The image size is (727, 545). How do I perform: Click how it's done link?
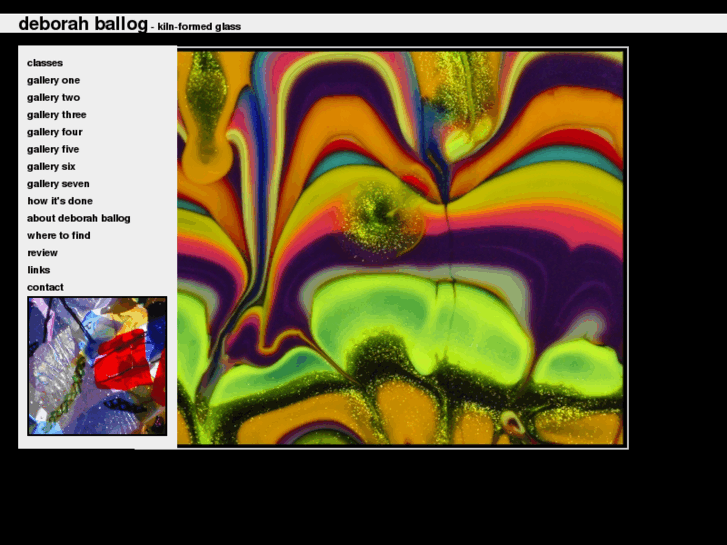(x=60, y=201)
